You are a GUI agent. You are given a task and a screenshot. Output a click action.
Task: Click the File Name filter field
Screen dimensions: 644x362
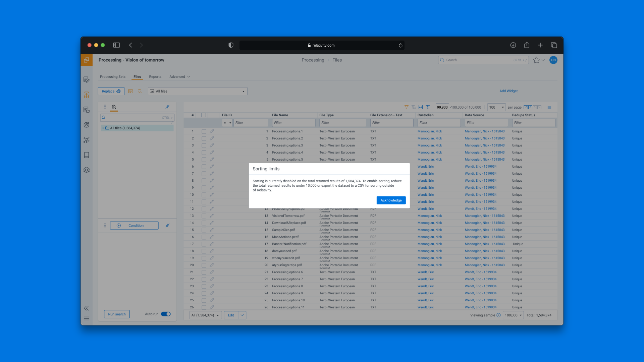tap(293, 123)
